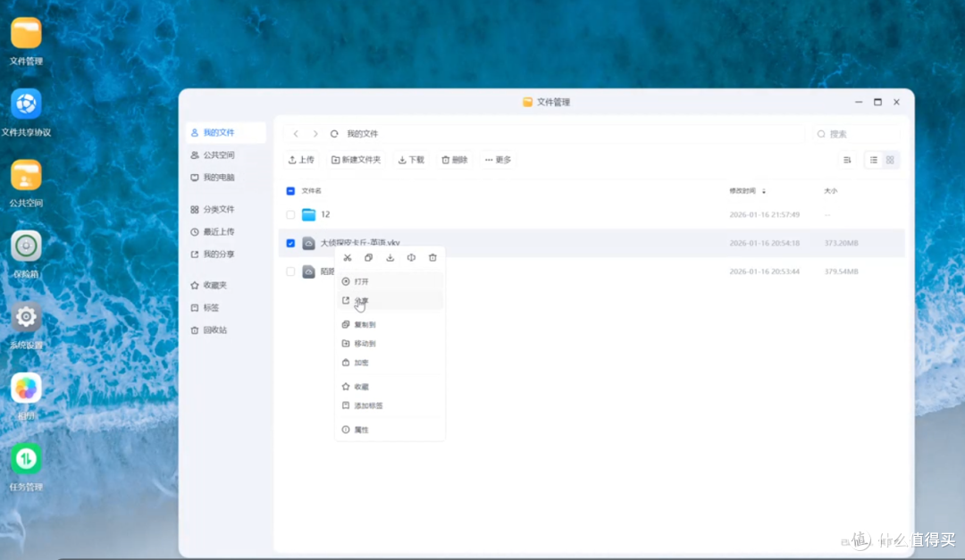Open the 任务管理 desktop icon
The height and width of the screenshot is (560, 965).
click(x=26, y=459)
